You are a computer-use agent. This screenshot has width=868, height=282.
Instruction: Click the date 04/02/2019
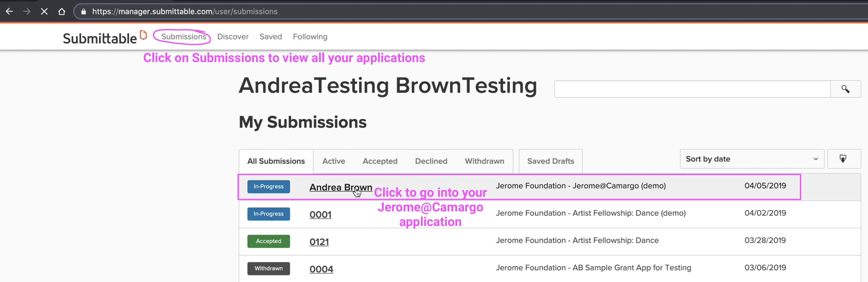tap(765, 213)
